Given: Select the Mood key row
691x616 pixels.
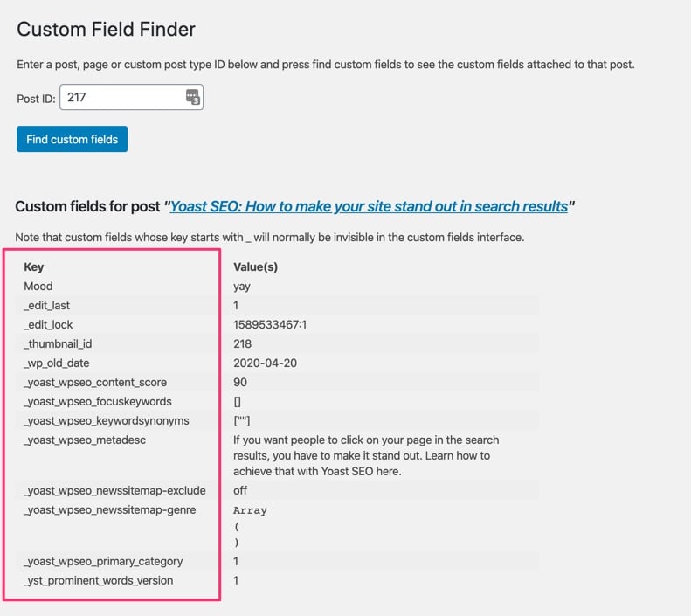Looking at the screenshot, I should (x=38, y=286).
